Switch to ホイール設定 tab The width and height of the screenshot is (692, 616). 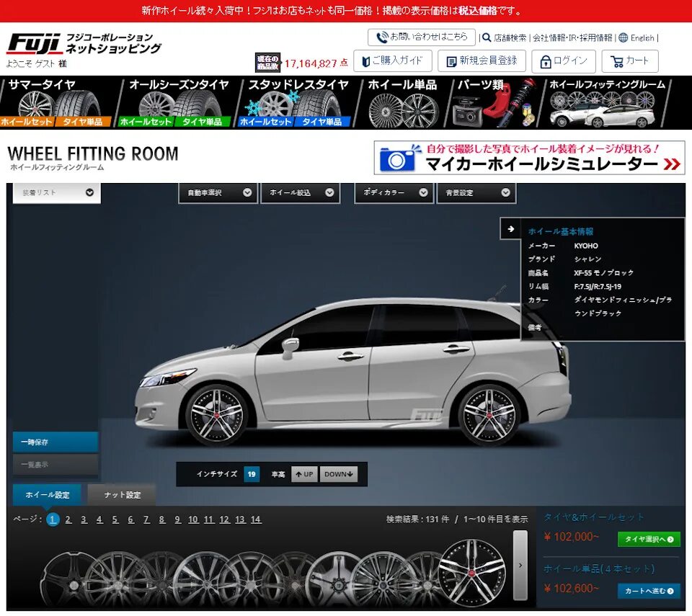tap(48, 495)
